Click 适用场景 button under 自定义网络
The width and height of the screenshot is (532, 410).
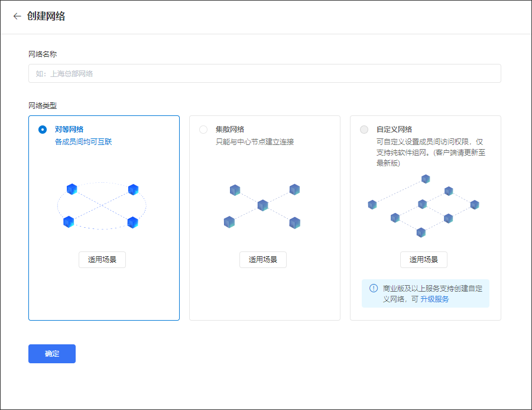click(424, 260)
